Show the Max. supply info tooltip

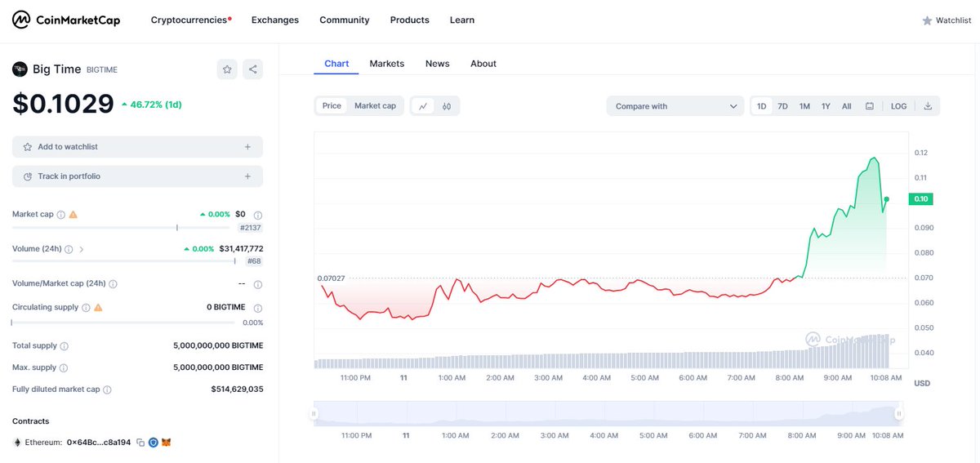point(64,368)
